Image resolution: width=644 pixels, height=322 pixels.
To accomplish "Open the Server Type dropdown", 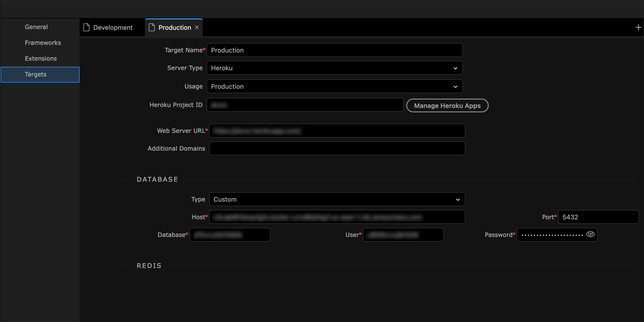I will 335,68.
